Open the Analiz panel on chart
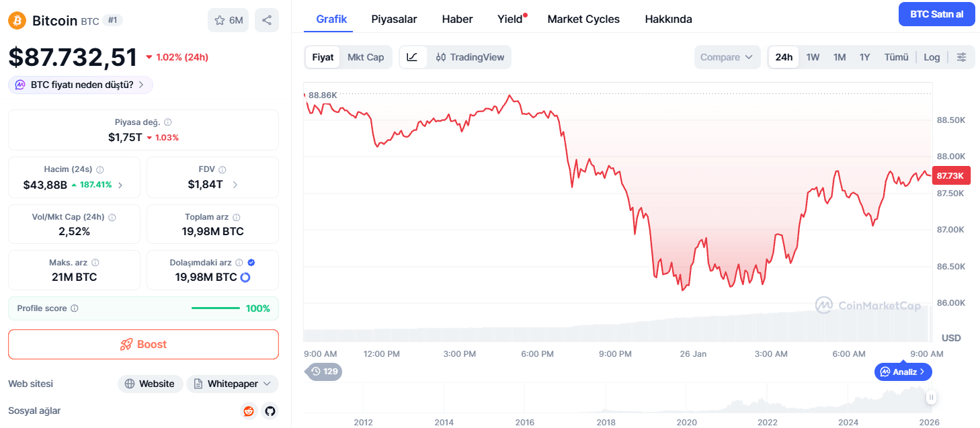Image resolution: width=980 pixels, height=428 pixels. pos(903,372)
